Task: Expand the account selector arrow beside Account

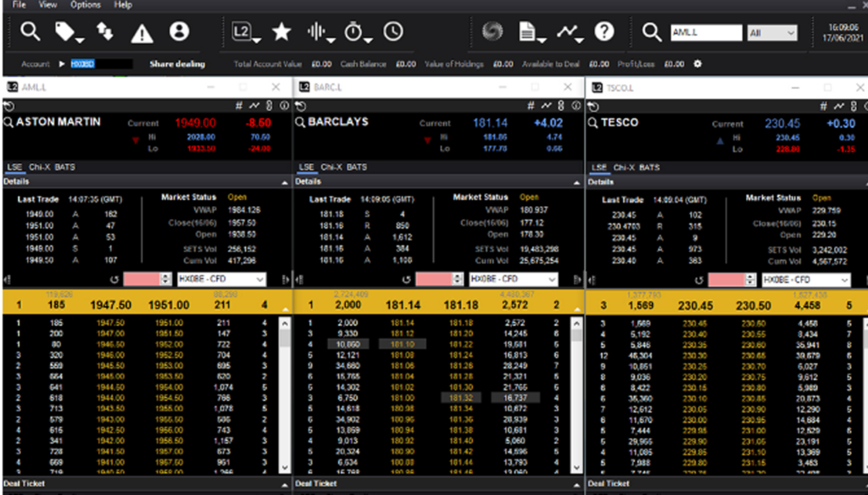Action: (62, 64)
